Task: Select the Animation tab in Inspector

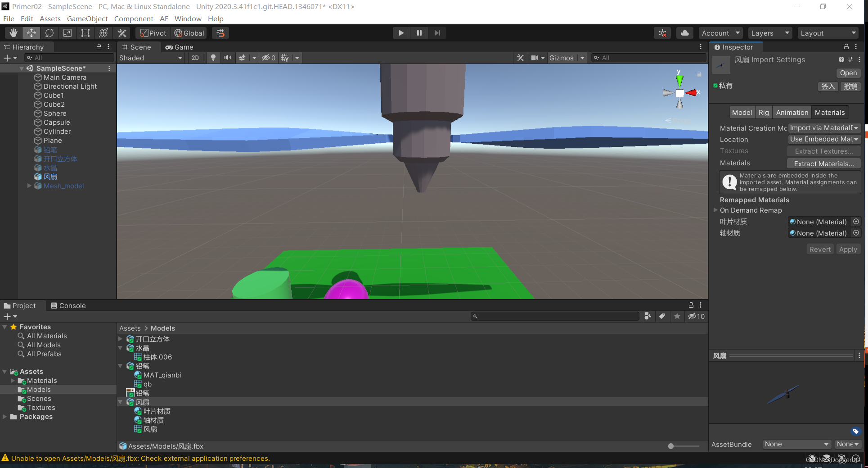Action: [792, 112]
